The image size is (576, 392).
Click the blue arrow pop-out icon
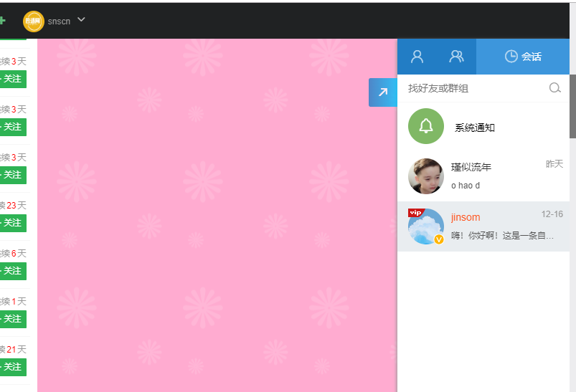382,92
